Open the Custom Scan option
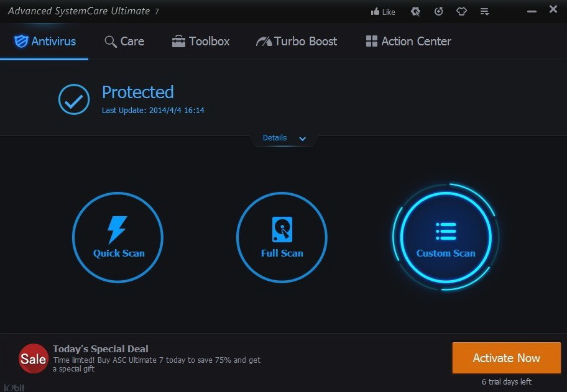567x392 pixels. 446,237
